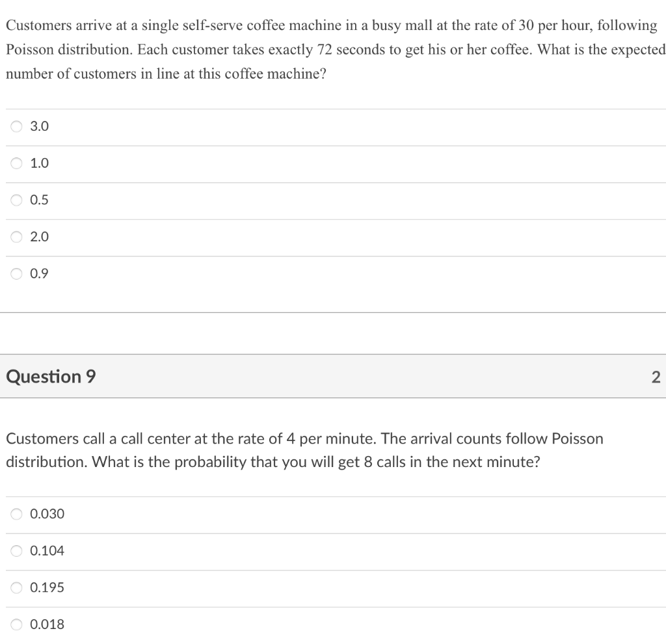Click the '2.0' answer label text
666x644 pixels.
click(39, 237)
